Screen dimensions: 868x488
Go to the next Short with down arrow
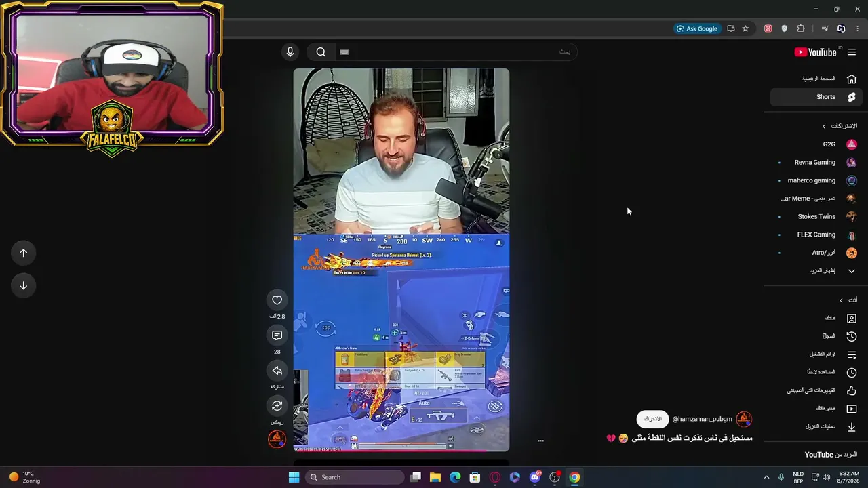23,285
